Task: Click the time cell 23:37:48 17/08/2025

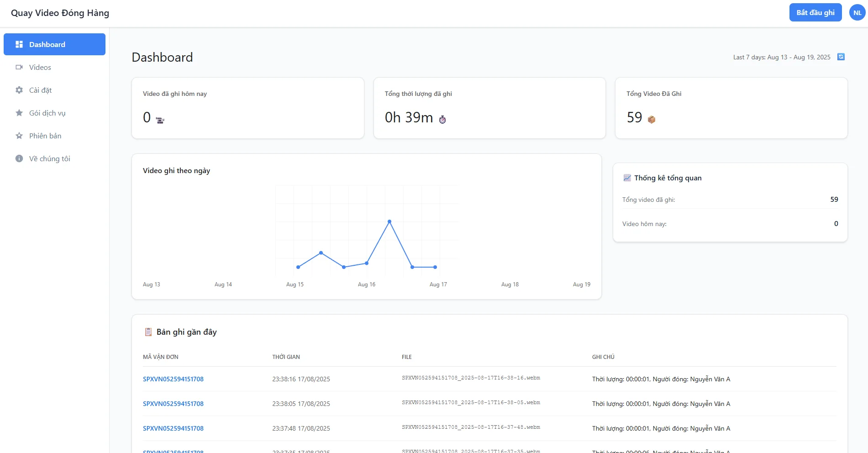Action: [x=301, y=428]
